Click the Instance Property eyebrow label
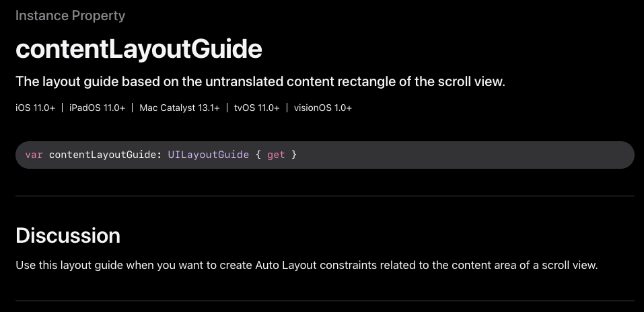This screenshot has height=312, width=644. (x=70, y=15)
